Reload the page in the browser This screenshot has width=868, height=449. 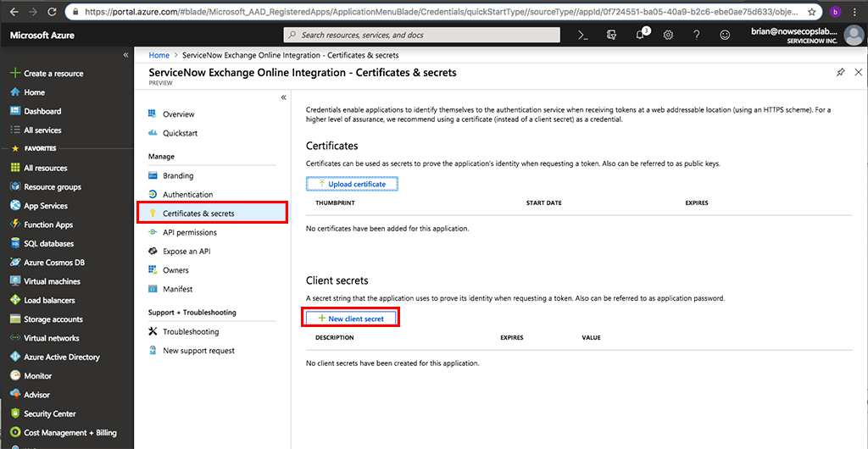[52, 11]
